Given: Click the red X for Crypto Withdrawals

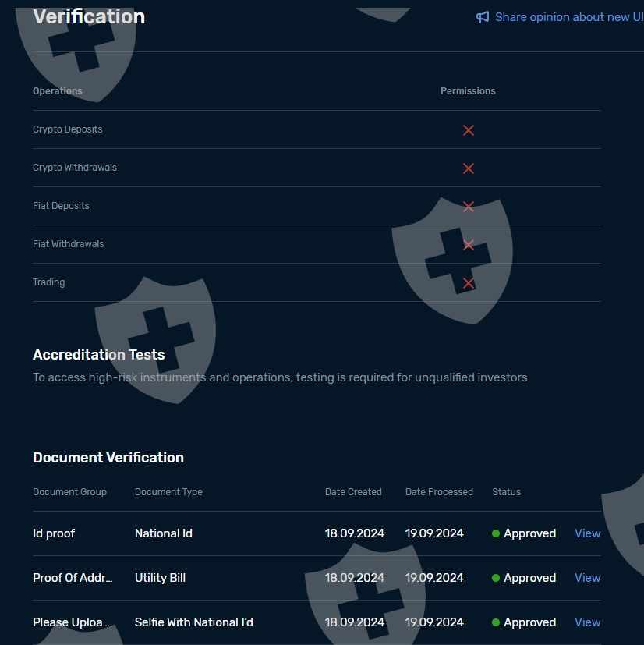Looking at the screenshot, I should (x=469, y=168).
